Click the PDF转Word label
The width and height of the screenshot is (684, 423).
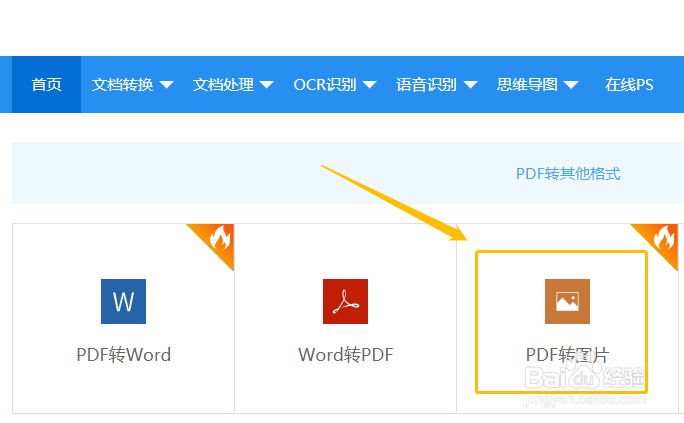click(x=123, y=355)
